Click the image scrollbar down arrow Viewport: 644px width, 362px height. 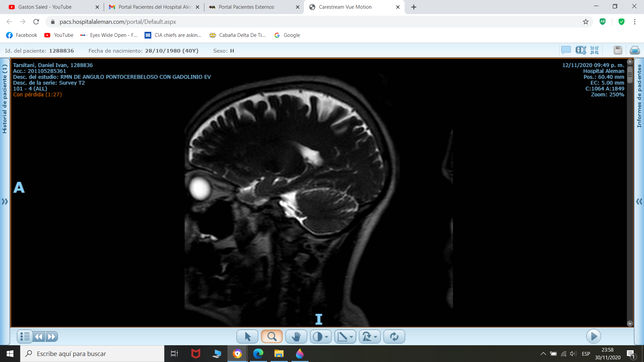click(630, 324)
